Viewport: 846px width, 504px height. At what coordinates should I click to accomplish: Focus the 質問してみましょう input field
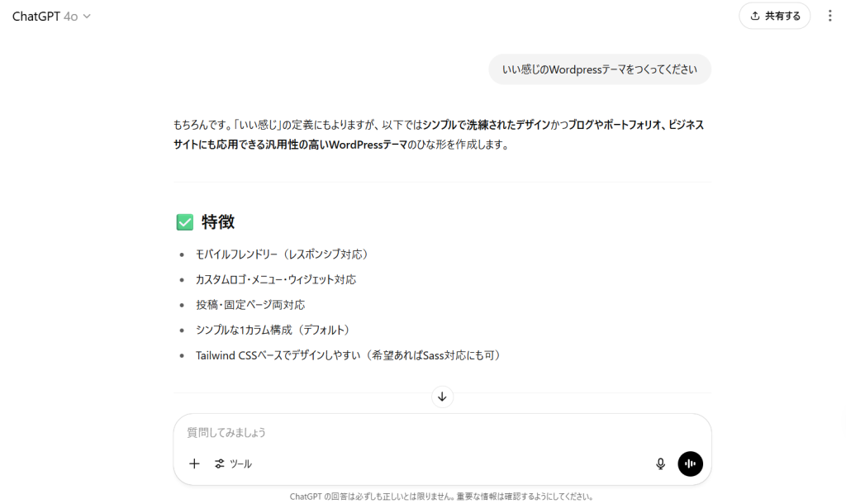[x=413, y=432]
